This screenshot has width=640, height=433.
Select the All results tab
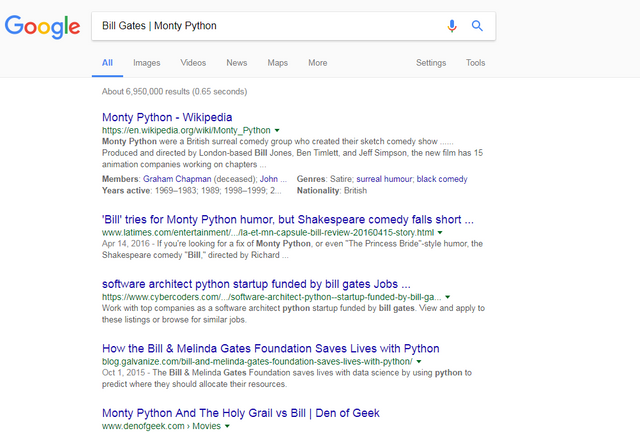tap(107, 63)
